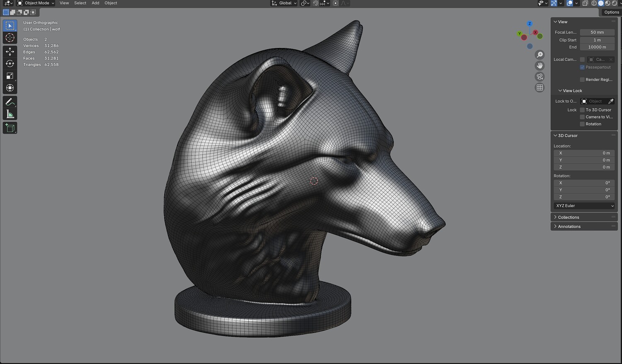Viewport: 622px width, 364px height.
Task: Click the pan hand viewport button
Action: click(539, 65)
